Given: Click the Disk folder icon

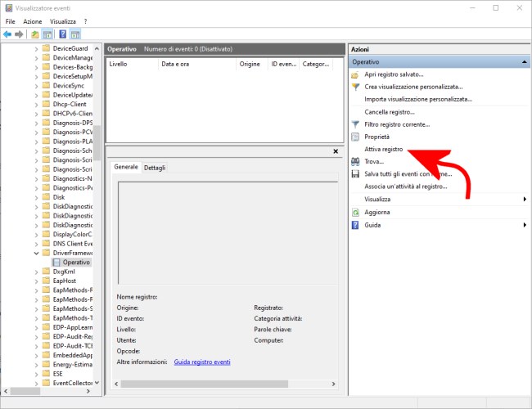Looking at the screenshot, I should point(46,197).
